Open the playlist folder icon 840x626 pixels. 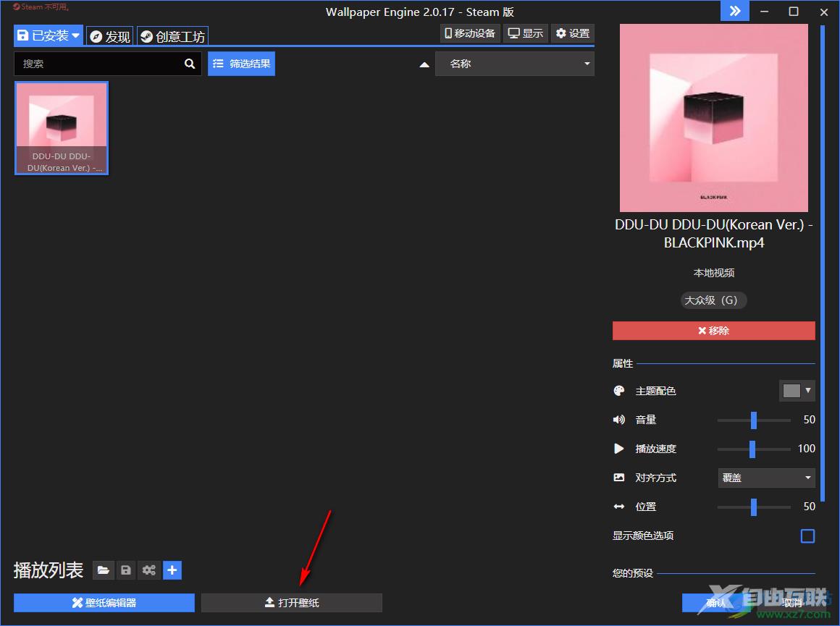[x=103, y=570]
